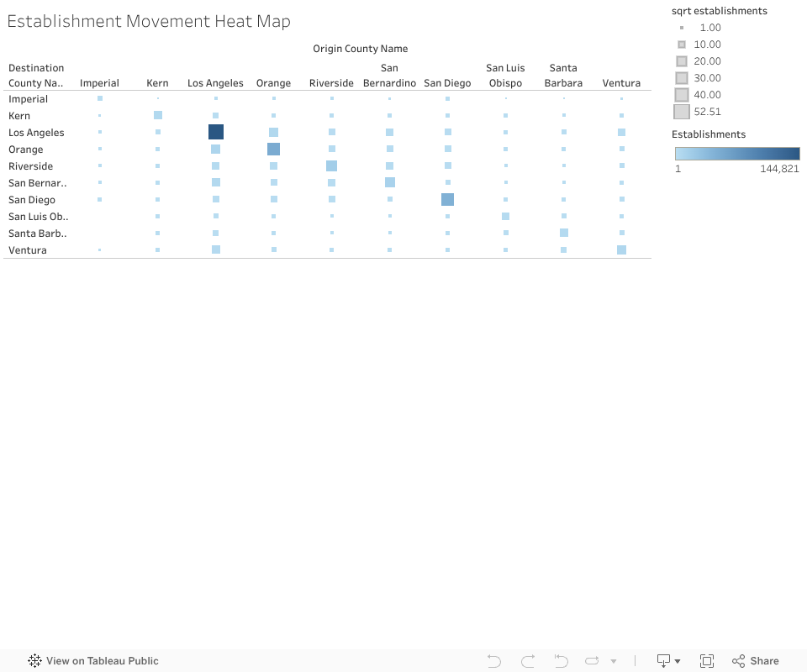This screenshot has width=807, height=672.
Task: Click the Download icon
Action: tap(663, 661)
